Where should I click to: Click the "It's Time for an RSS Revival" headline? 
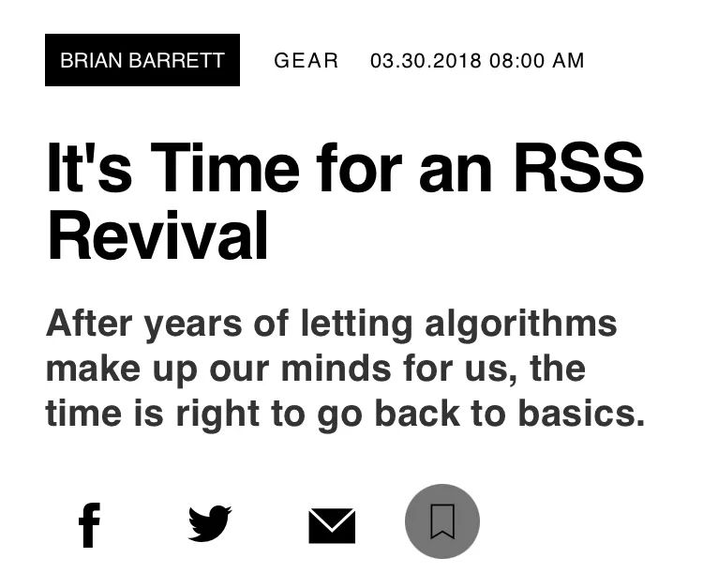click(345, 201)
